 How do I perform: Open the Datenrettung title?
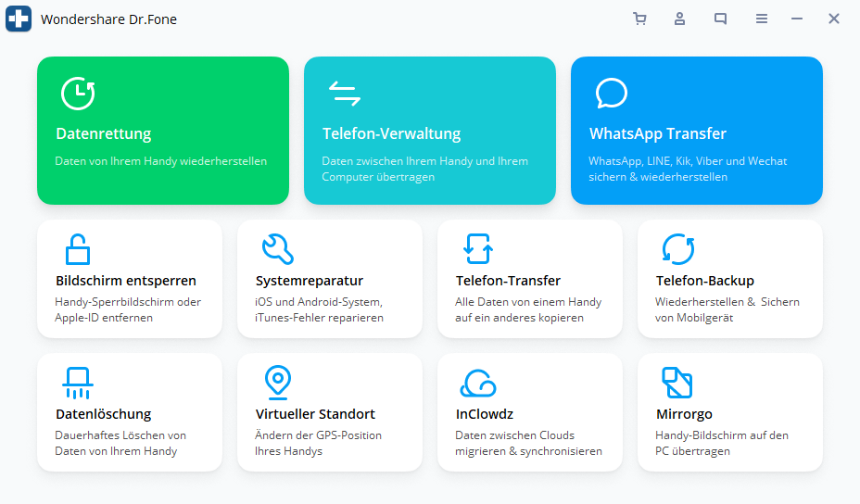[x=104, y=133]
